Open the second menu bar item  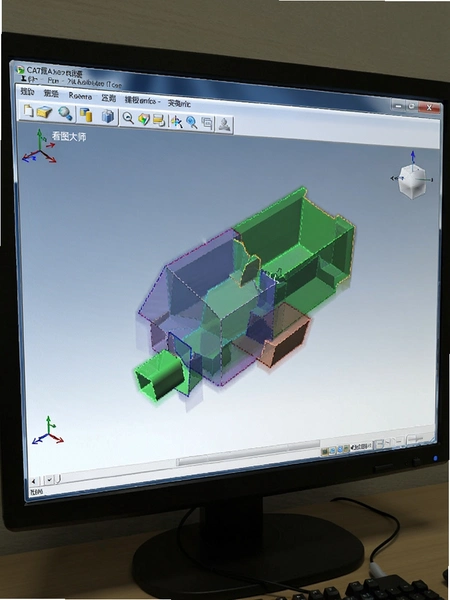[51, 94]
